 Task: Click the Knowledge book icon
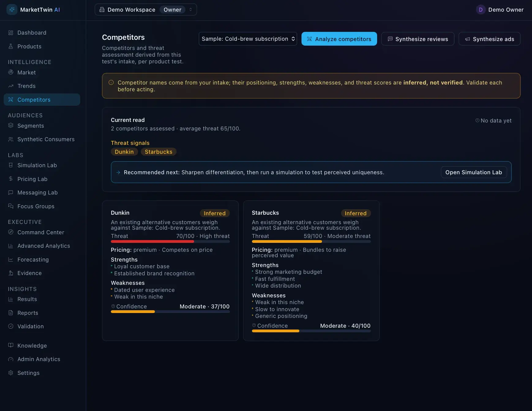[11, 345]
